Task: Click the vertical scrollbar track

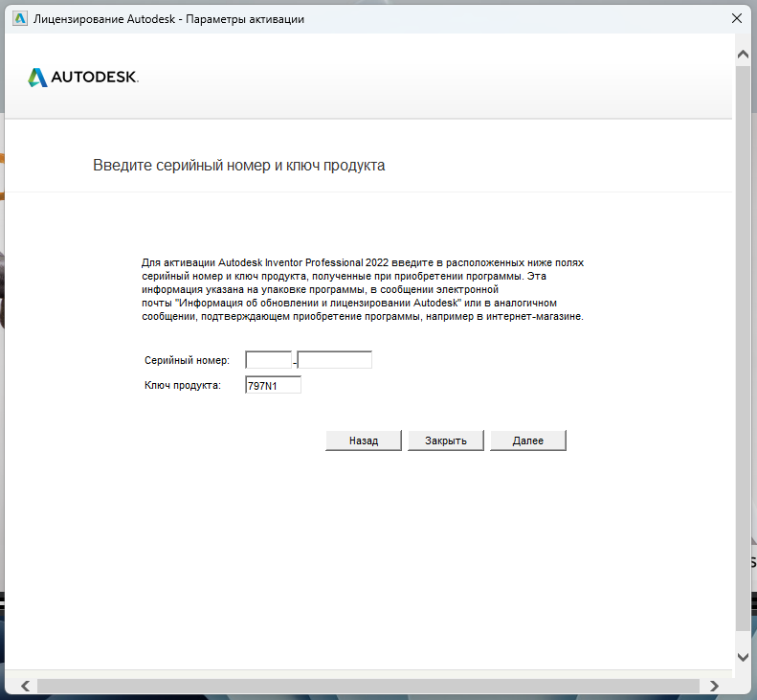Action: click(743, 348)
